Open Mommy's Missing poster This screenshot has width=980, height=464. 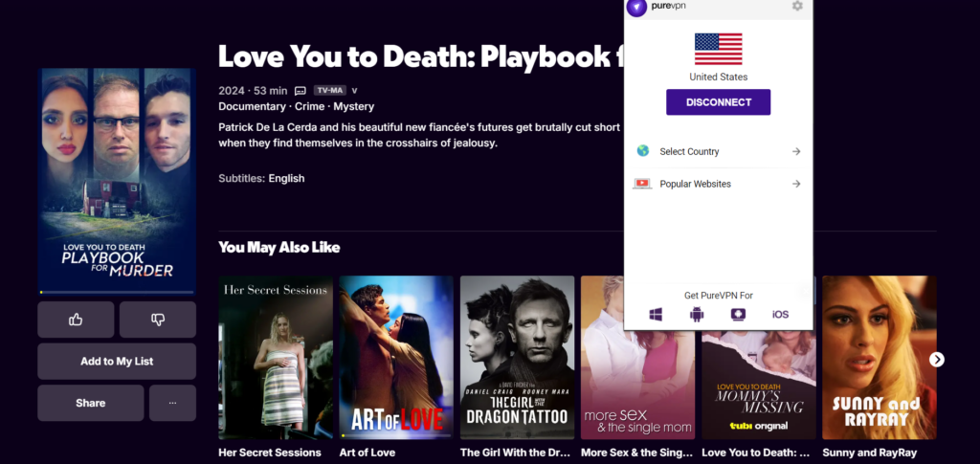(x=759, y=384)
